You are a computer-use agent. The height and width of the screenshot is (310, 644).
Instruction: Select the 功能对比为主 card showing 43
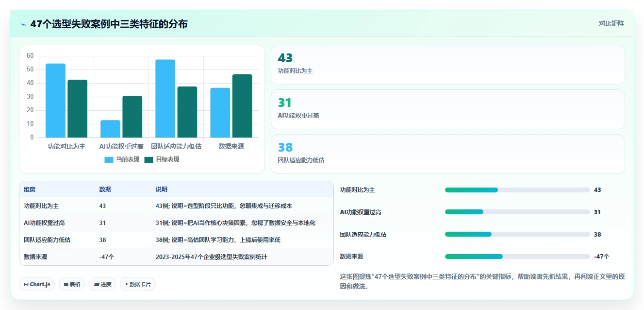coord(447,65)
